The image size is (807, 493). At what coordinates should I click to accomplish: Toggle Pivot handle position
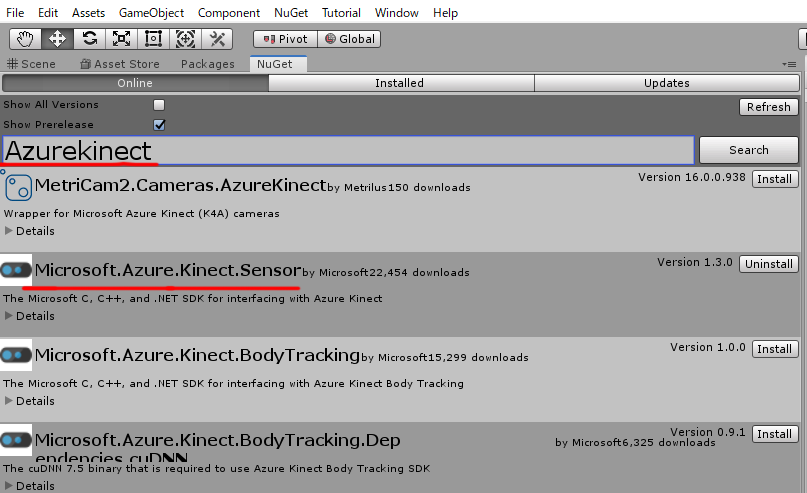point(285,39)
